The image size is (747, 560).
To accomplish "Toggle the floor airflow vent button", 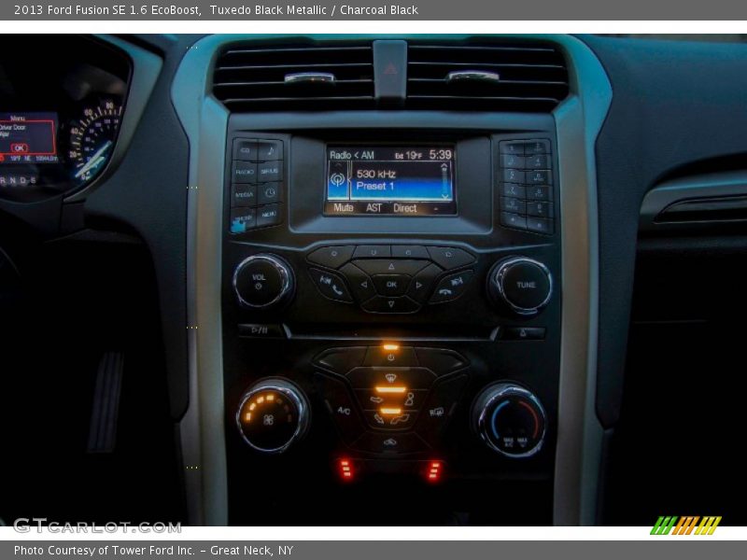I will 391,419.
